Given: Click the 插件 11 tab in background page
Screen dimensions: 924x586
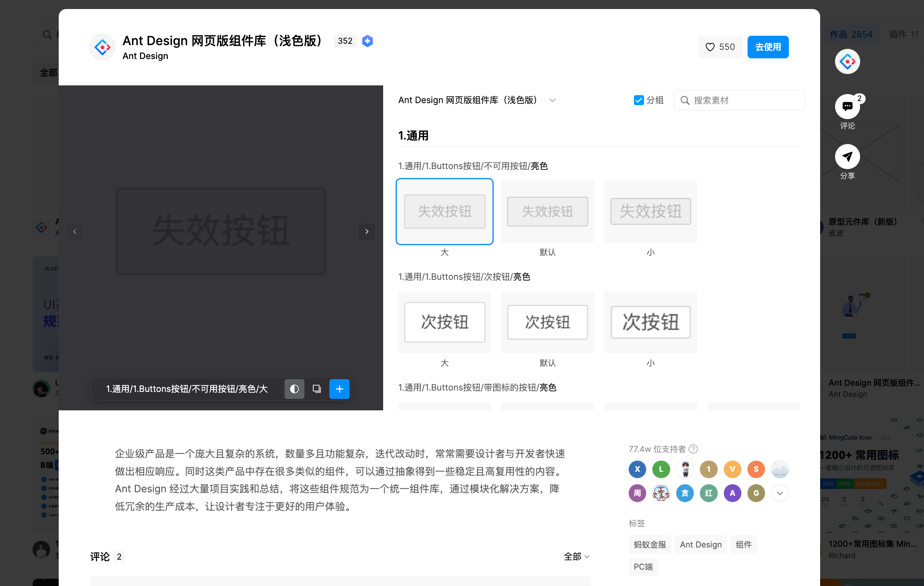Looking at the screenshot, I should [904, 34].
